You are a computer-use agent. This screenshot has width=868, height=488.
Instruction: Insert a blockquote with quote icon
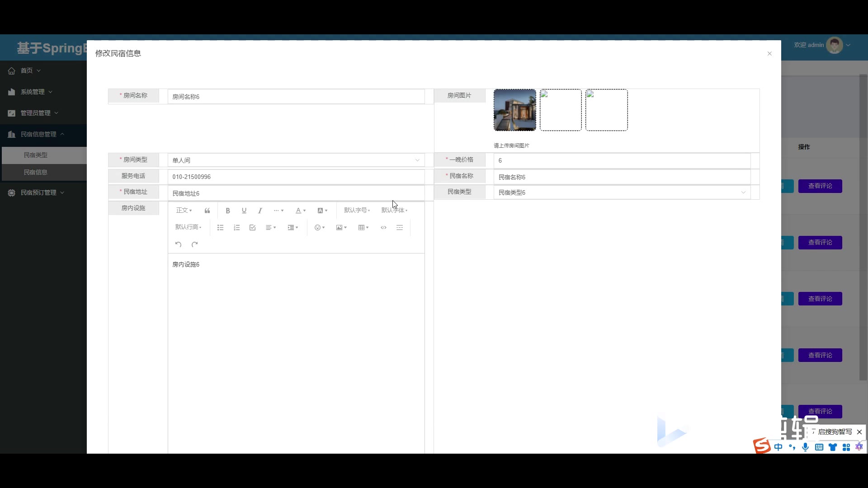[207, 211]
